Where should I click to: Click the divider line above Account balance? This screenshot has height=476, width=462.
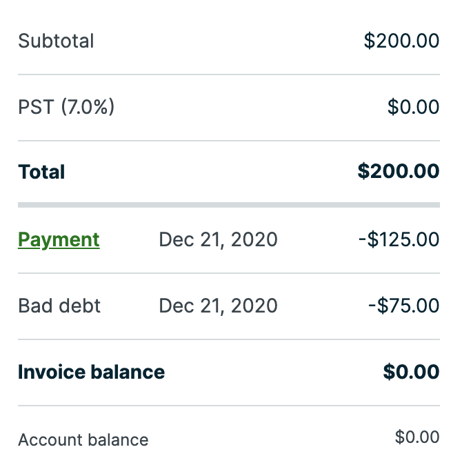pyautogui.click(x=228, y=406)
